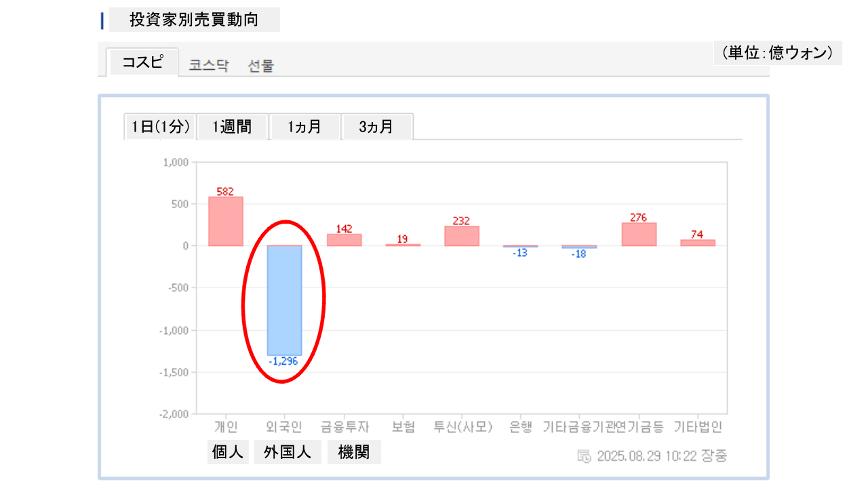This screenshot has width=868, height=488.
Task: Click the 機関 label below the chart
Action: coord(354,452)
